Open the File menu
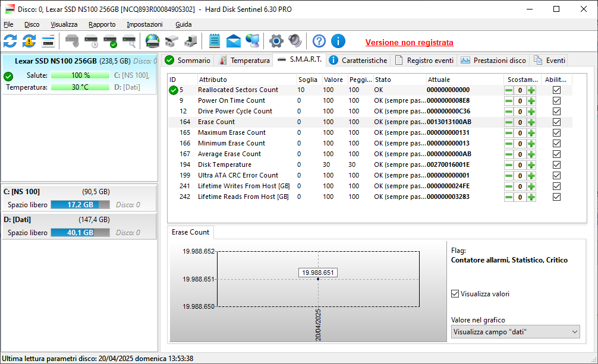 8,24
